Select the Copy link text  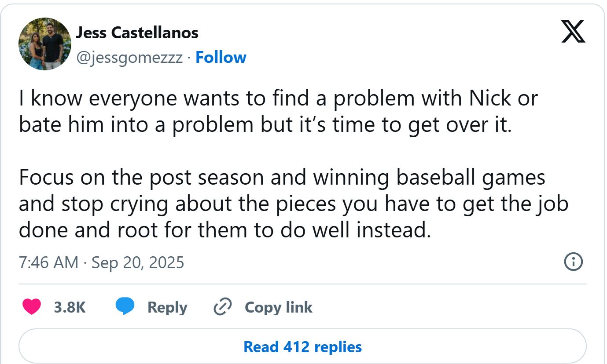tap(278, 307)
